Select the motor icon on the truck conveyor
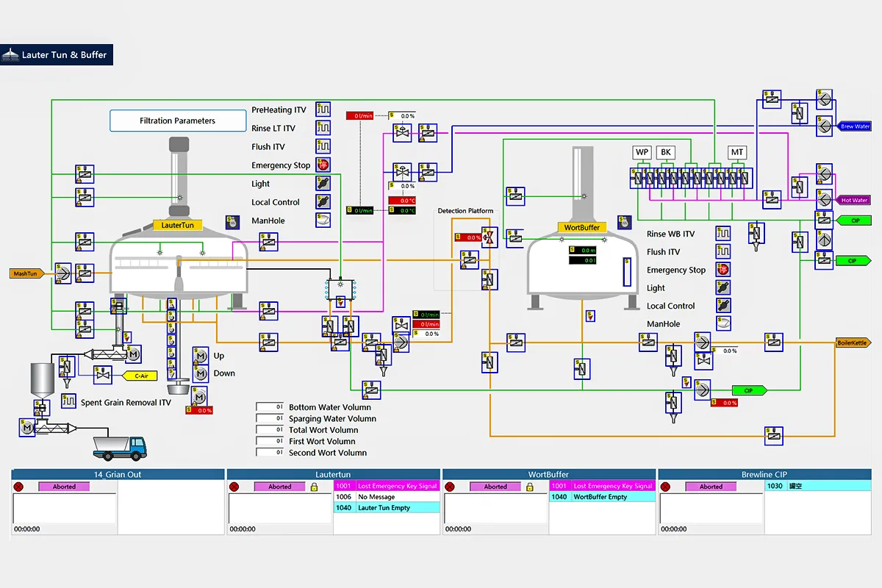882x588 pixels. click(27, 428)
